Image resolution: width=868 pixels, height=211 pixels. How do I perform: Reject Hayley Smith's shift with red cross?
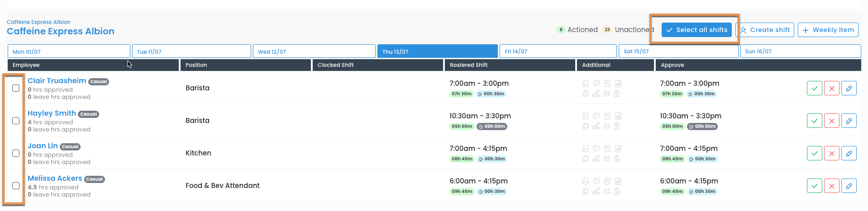[x=831, y=121]
